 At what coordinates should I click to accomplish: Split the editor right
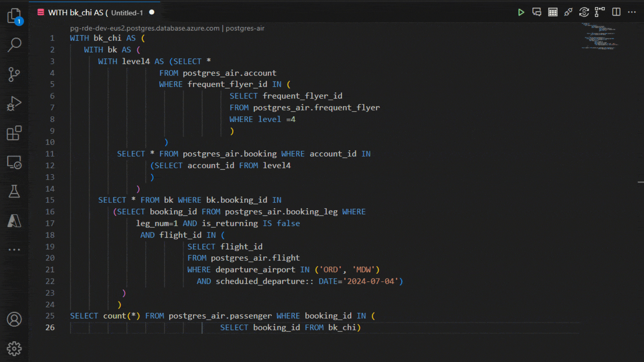tap(616, 12)
